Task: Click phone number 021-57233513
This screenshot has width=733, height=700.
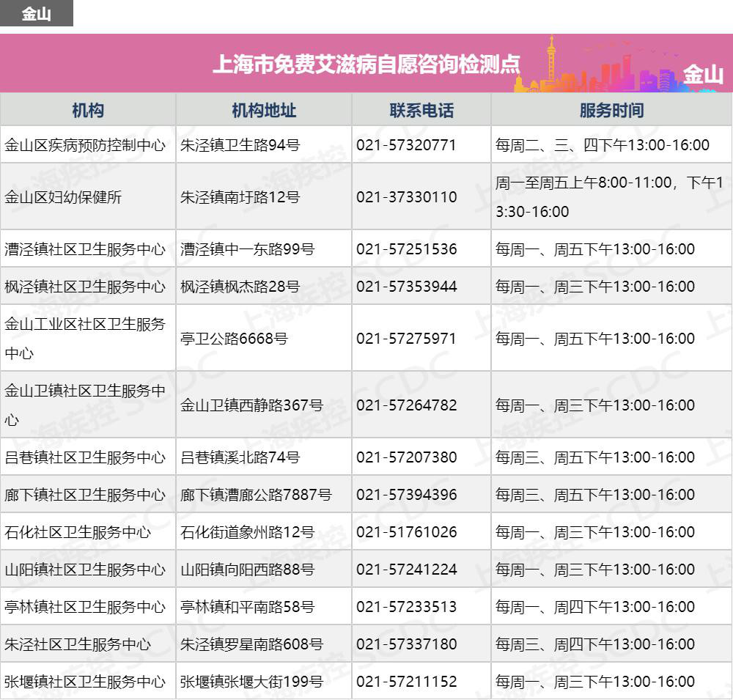Action: [406, 607]
